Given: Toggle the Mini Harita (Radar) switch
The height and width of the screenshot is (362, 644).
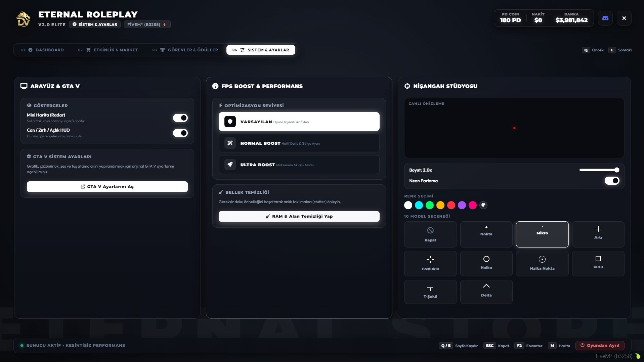Looking at the screenshot, I should [x=180, y=118].
